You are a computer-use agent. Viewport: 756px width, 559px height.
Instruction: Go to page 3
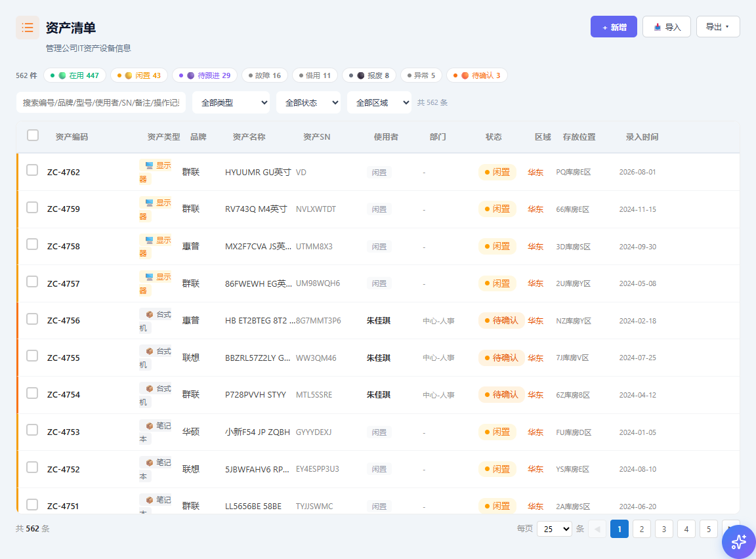point(664,529)
